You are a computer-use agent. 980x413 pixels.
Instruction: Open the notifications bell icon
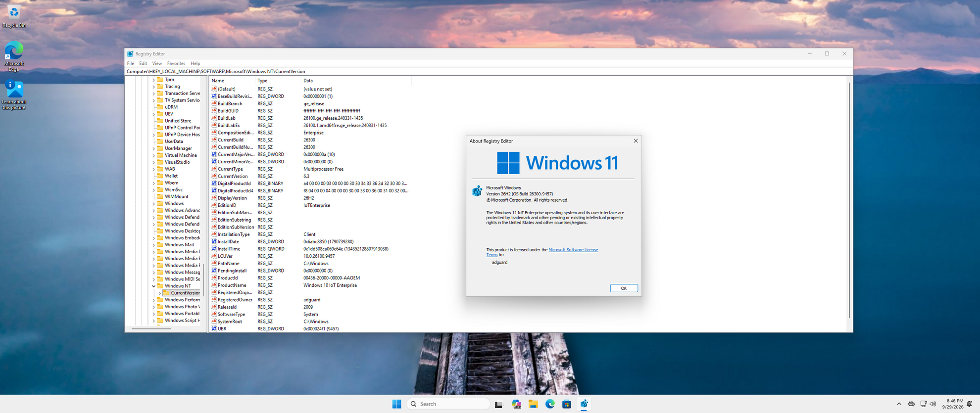[970, 404]
